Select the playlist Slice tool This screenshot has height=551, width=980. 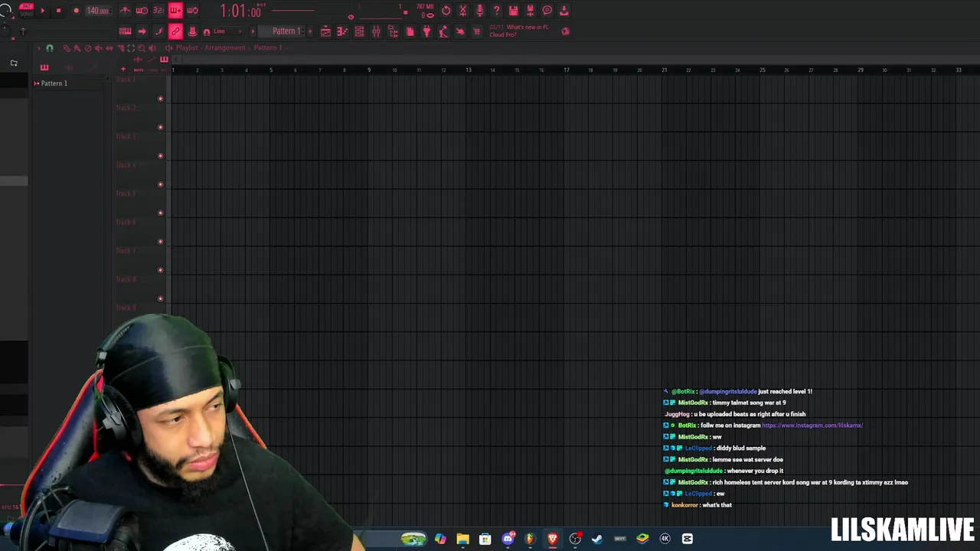[120, 48]
